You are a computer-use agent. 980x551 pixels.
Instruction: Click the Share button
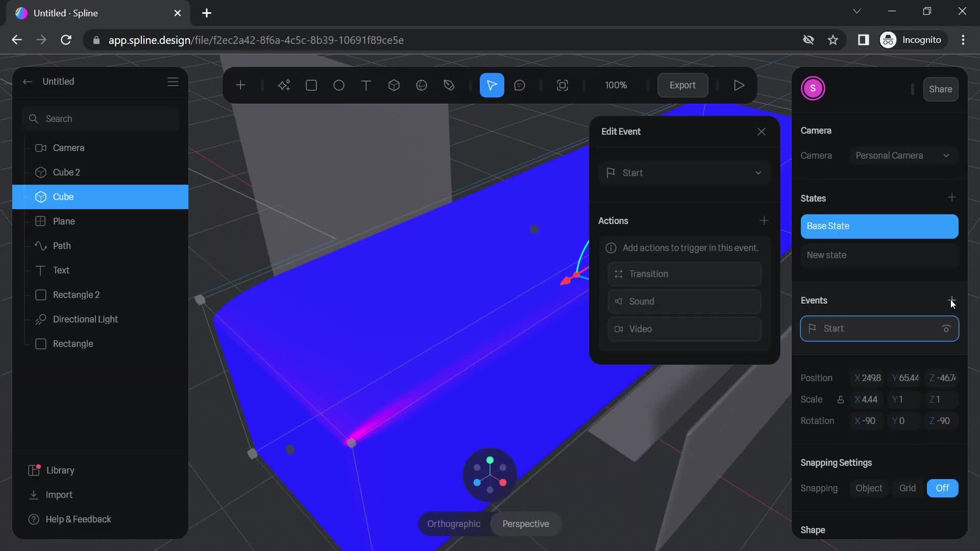click(x=941, y=89)
